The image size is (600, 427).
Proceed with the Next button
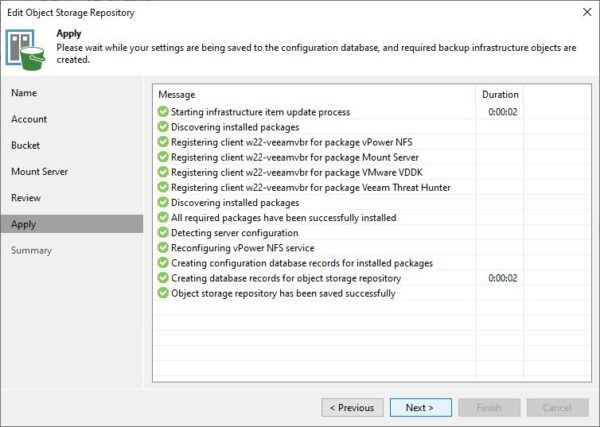pyautogui.click(x=421, y=407)
